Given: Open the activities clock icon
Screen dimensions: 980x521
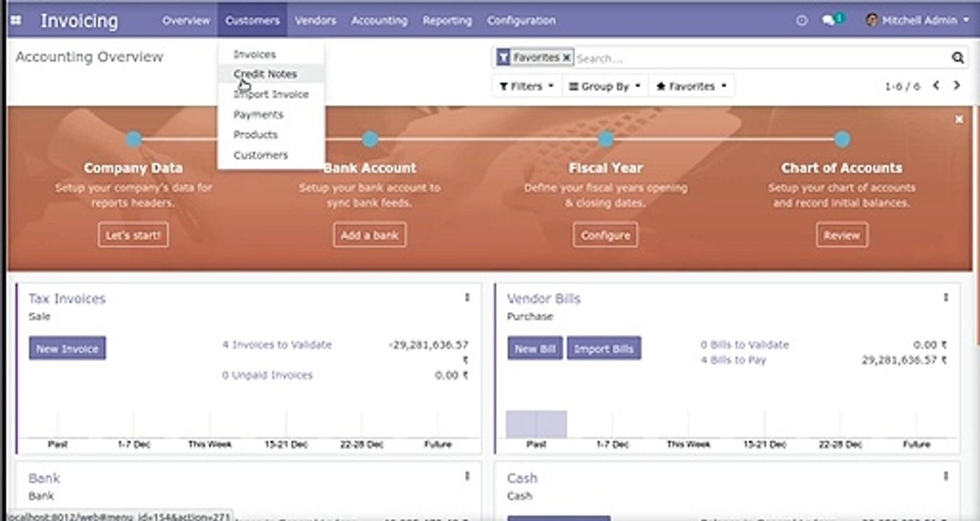Looking at the screenshot, I should pyautogui.click(x=801, y=20).
